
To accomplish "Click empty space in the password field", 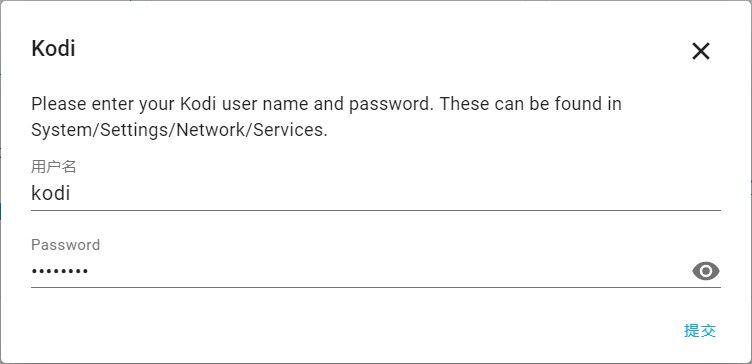I will (x=384, y=271).
